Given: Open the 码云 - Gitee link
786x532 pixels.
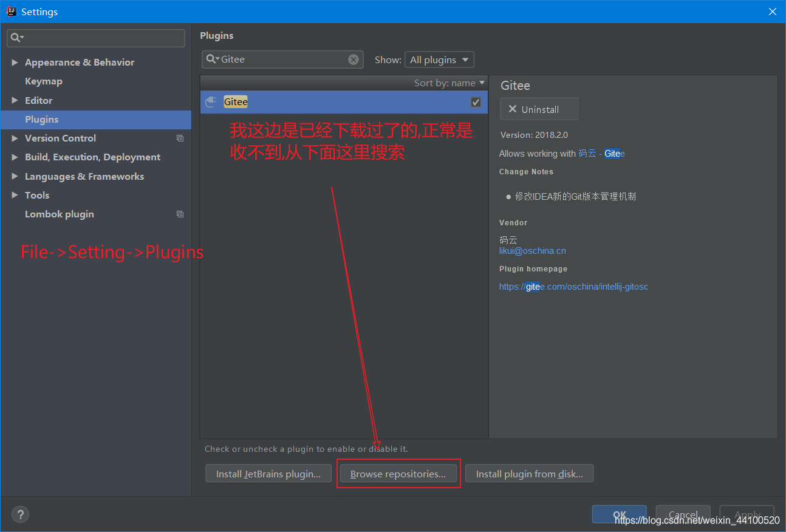Looking at the screenshot, I should coord(601,154).
